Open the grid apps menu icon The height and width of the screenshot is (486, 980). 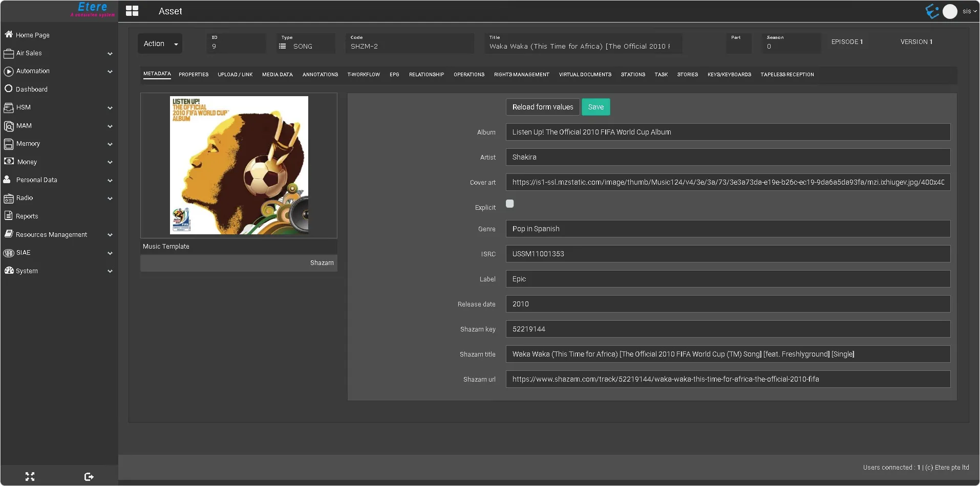[132, 11]
